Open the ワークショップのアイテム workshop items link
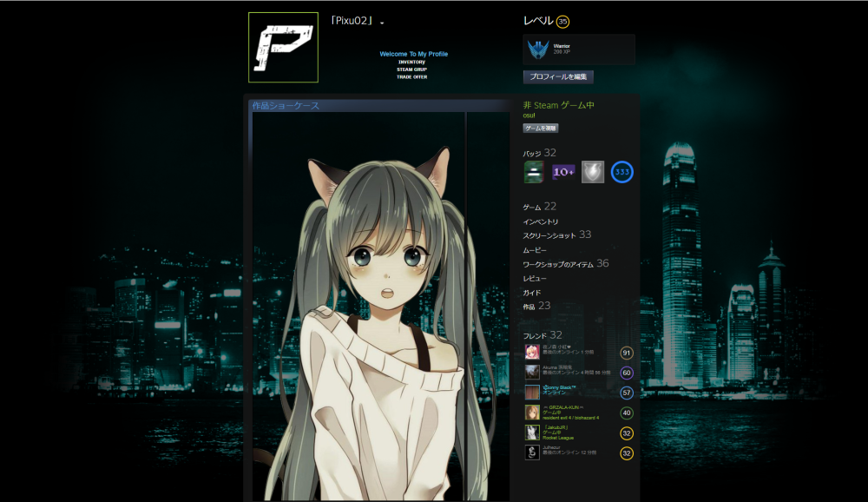 pos(558,264)
